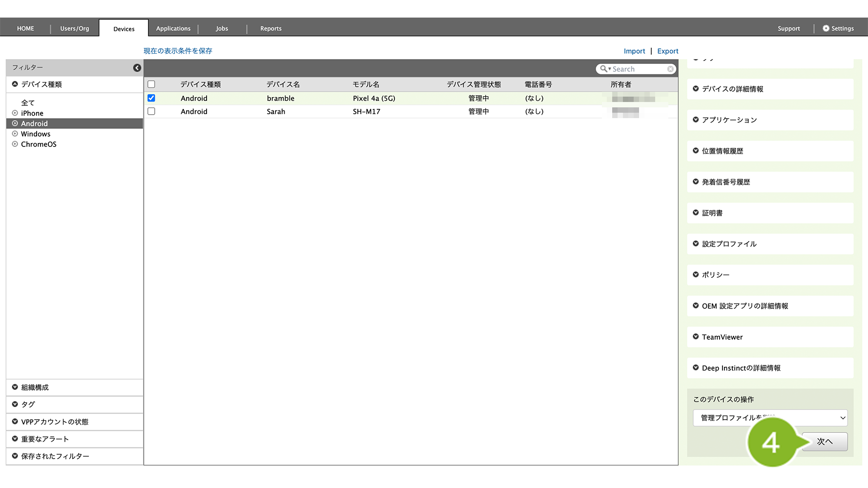Screen dimensions: 868x488
Task: Open the Applications tab
Action: tap(173, 28)
